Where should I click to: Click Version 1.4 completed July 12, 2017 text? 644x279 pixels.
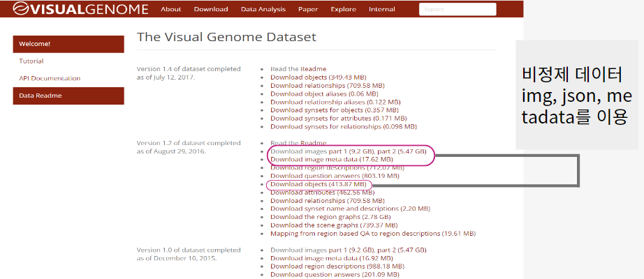[189, 73]
